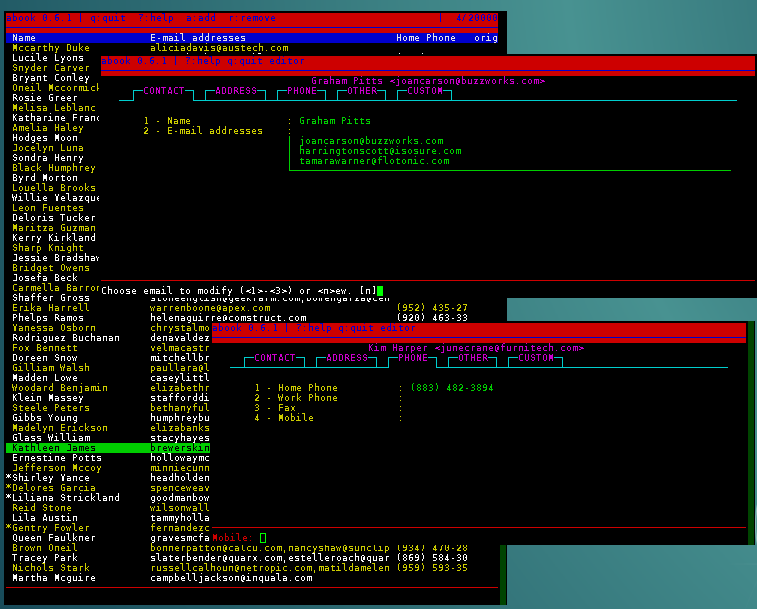Viewport: 757px width, 609px height.
Task: Open the OTHER tab in Kim Harper editor
Action: click(473, 358)
